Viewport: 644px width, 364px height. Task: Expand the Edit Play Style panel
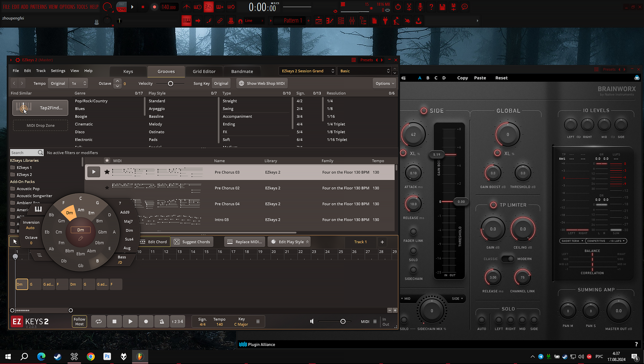point(289,242)
